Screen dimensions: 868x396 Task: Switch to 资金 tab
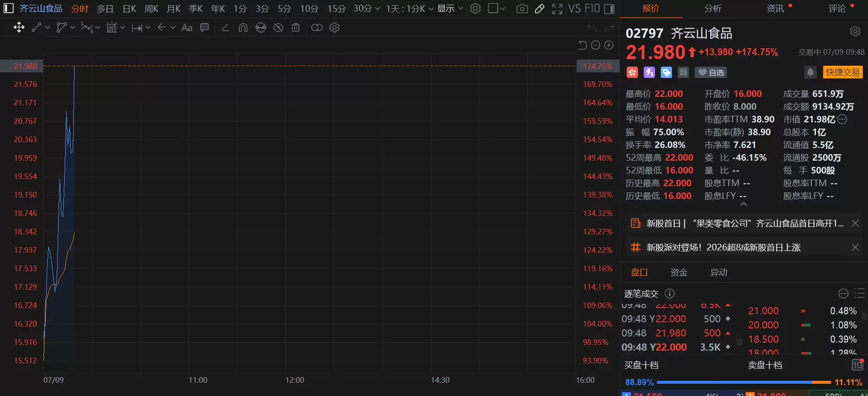679,272
